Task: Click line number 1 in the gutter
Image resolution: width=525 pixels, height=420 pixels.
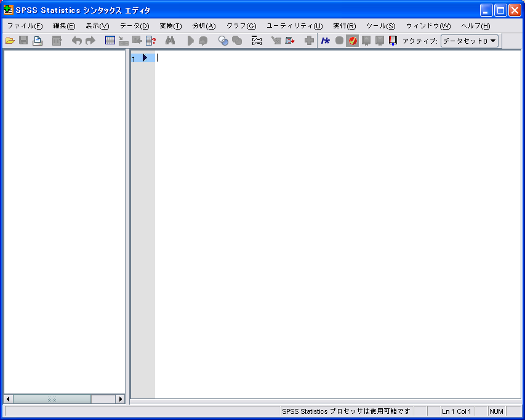Action: (x=134, y=59)
